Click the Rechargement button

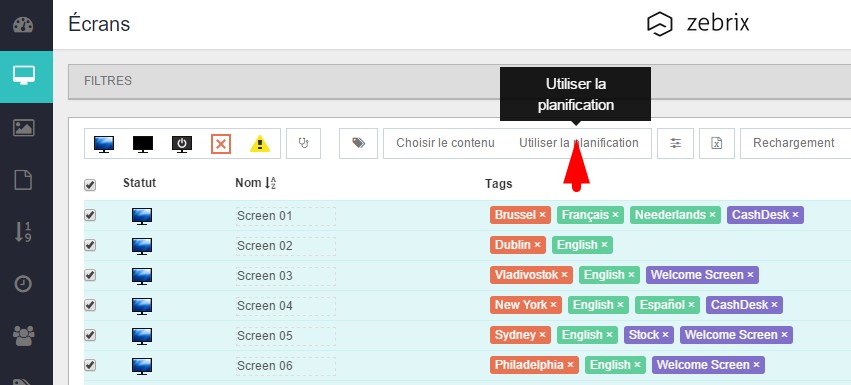click(x=793, y=143)
